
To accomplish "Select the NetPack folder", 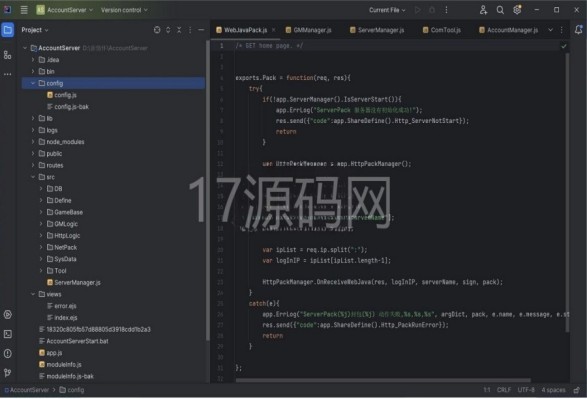I will tap(62, 247).
